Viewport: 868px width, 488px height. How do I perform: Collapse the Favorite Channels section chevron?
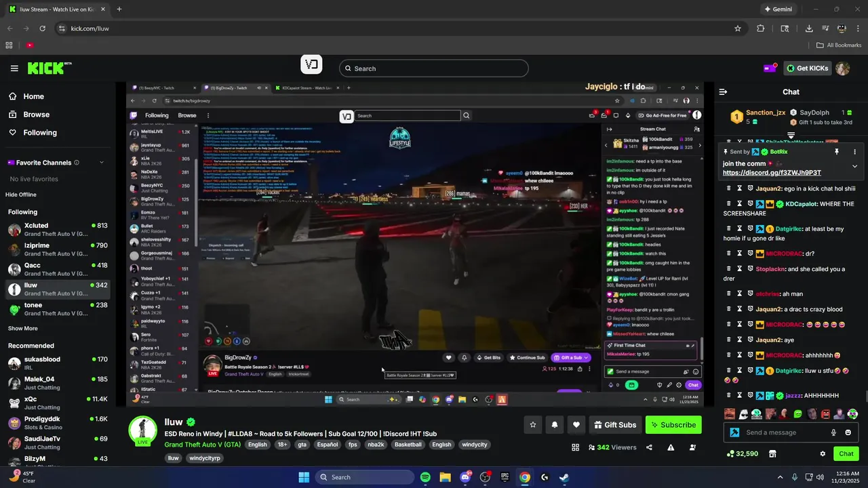click(x=102, y=163)
